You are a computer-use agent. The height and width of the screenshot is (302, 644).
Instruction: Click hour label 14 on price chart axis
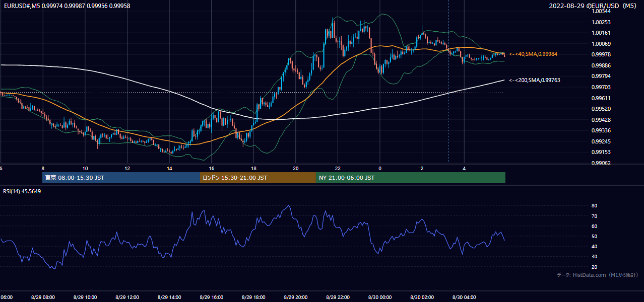pos(169,168)
